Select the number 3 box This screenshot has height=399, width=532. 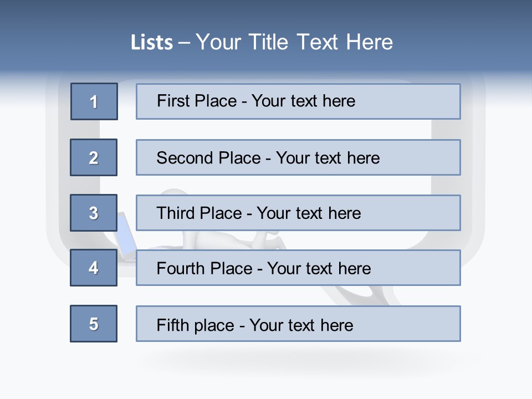pos(94,213)
